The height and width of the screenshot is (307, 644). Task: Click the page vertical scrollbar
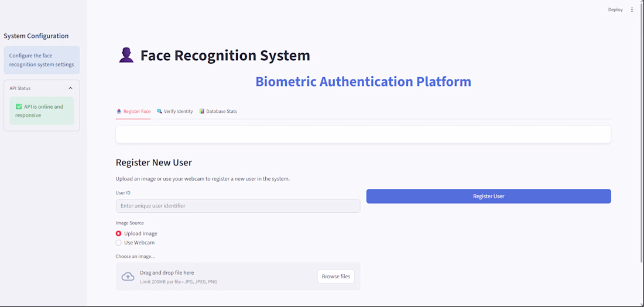point(642,132)
